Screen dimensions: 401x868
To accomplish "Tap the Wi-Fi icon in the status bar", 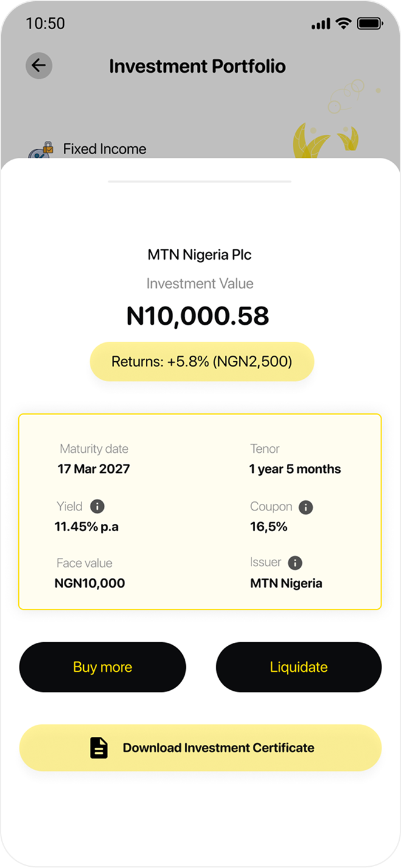I will [x=343, y=23].
